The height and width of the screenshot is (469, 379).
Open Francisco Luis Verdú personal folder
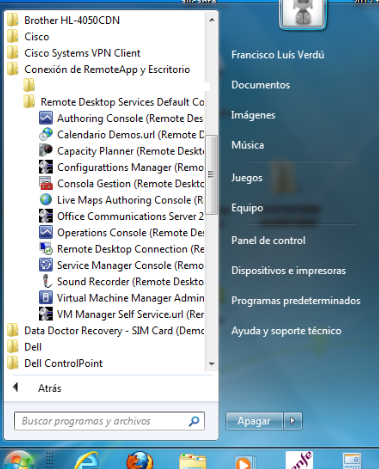coord(278,55)
